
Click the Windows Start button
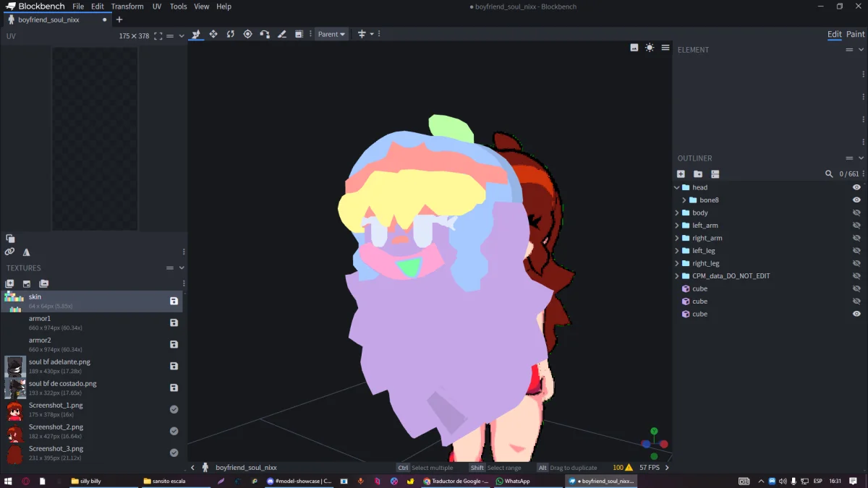pyautogui.click(x=9, y=481)
